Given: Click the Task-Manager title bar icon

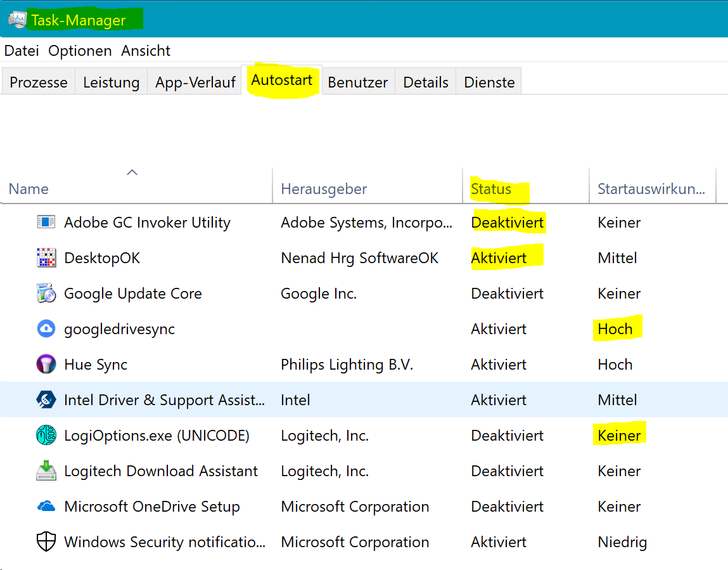Looking at the screenshot, I should pos(17,19).
